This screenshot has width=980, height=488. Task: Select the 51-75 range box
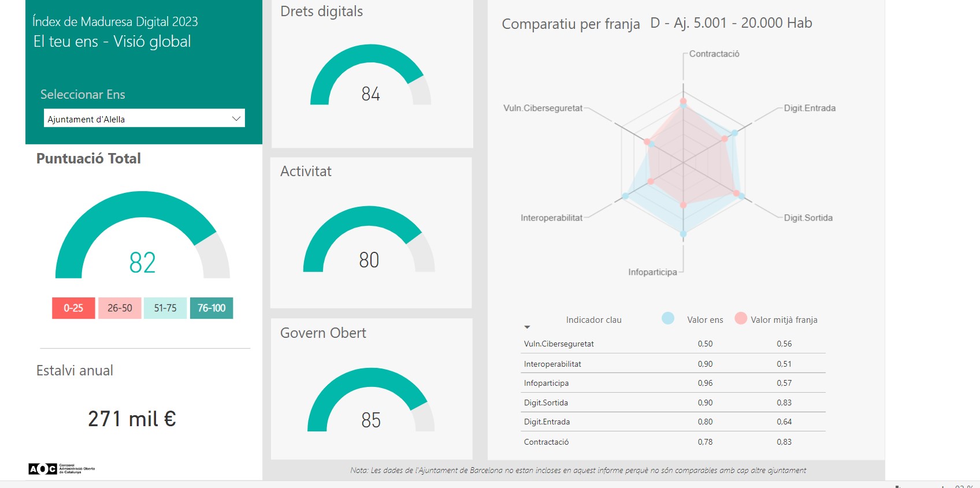tap(165, 308)
